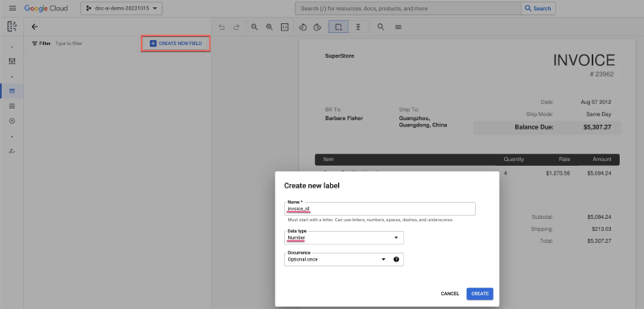644x309 pixels.
Task: Click invoice number # 23962
Action: tap(601, 74)
